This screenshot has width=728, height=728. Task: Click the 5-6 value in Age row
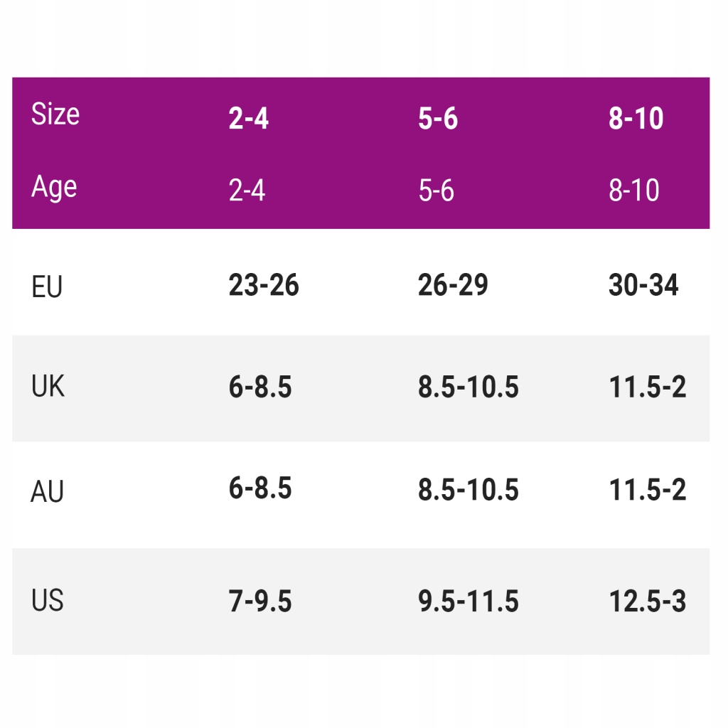pyautogui.click(x=437, y=191)
